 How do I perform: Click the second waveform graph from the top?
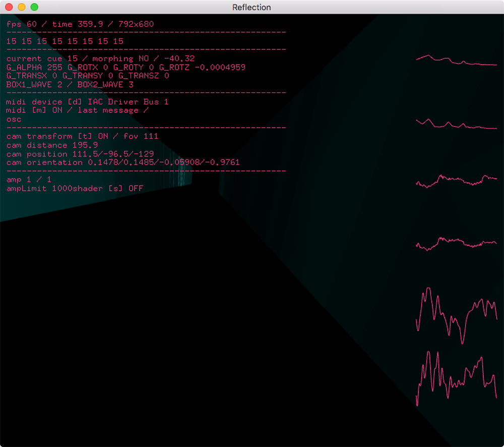click(x=456, y=124)
